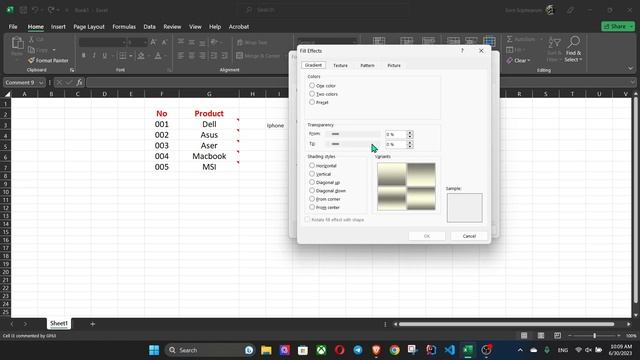
Task: Toggle Bold formatting in Font group
Action: click(x=83, y=56)
